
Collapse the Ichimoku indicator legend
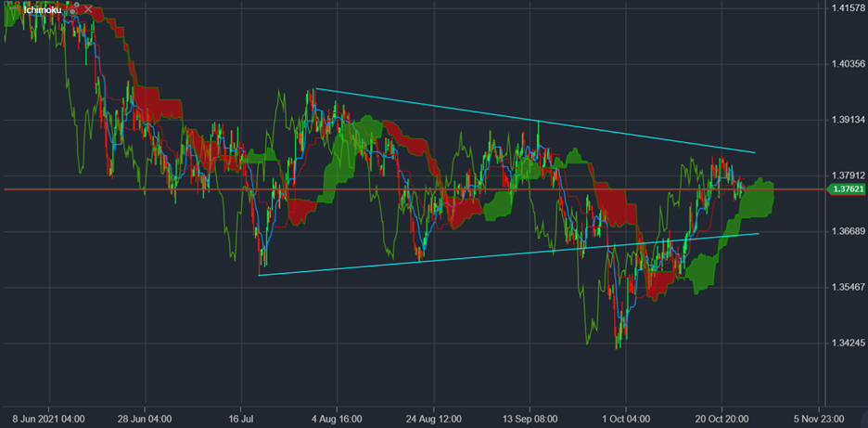coord(13,8)
